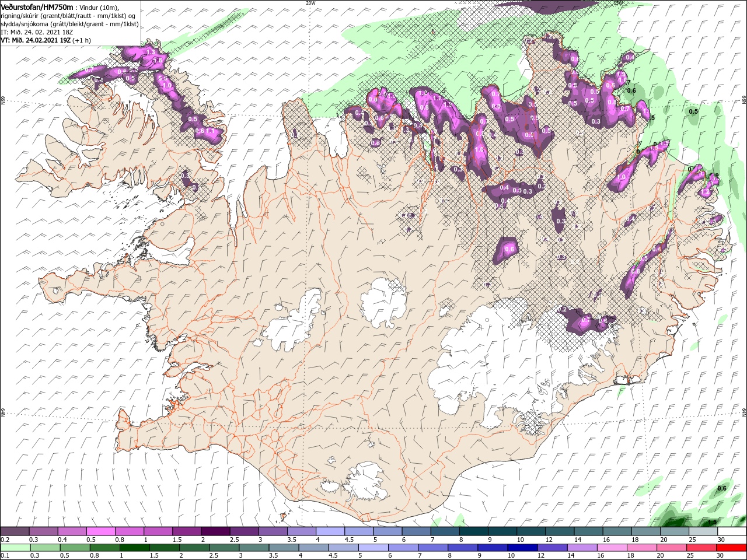
Task: Click the 0.1 value on the rain scale
Action: click(x=5, y=556)
